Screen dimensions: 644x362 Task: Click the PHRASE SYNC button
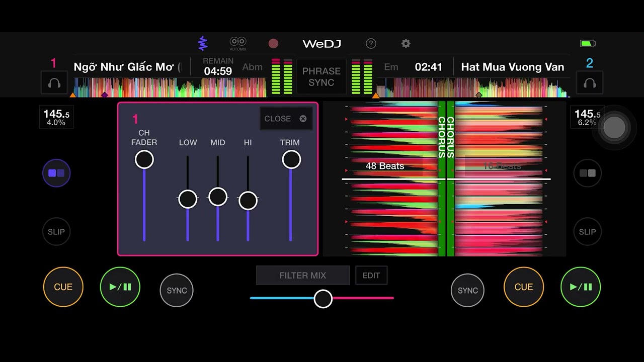coord(321,77)
